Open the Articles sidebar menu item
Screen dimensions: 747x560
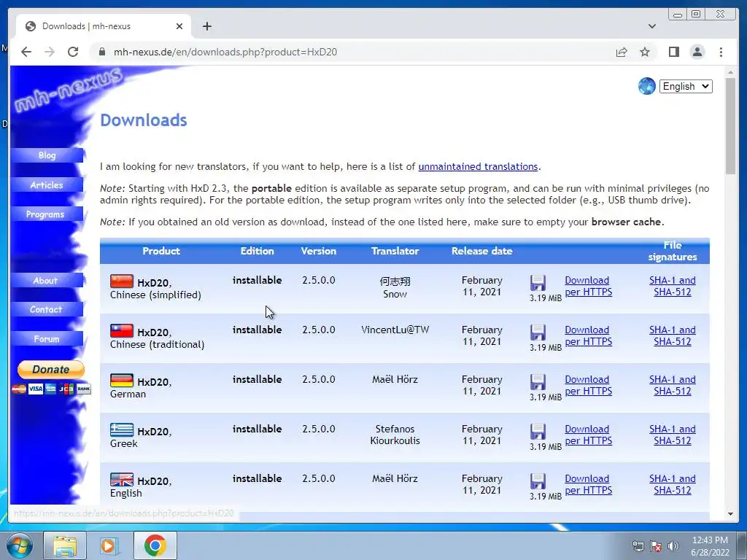(x=47, y=184)
